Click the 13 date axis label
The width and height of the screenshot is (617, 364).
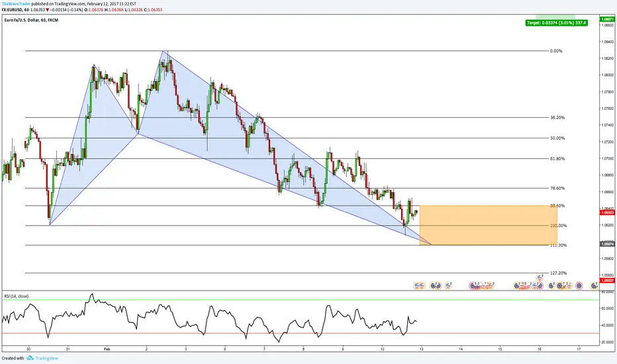tap(422, 349)
